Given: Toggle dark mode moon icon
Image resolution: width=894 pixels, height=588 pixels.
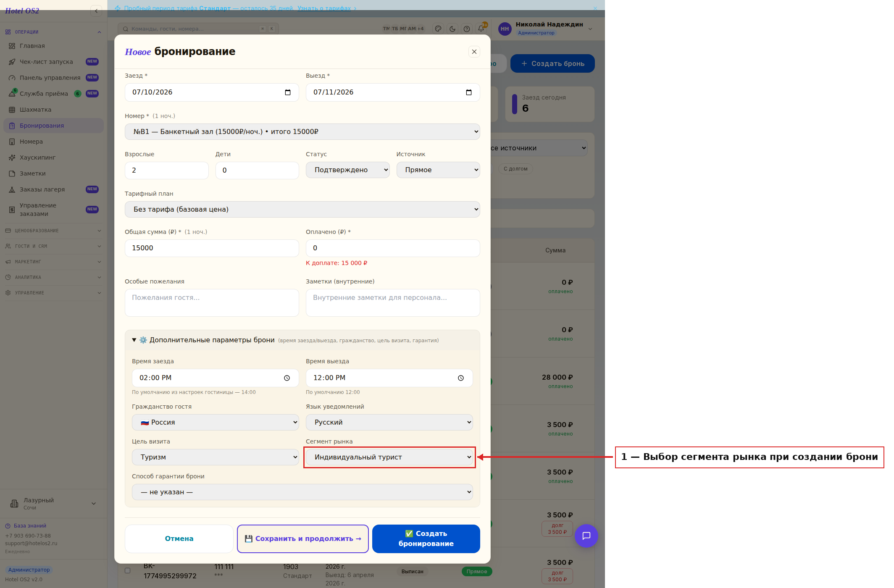Looking at the screenshot, I should (x=452, y=29).
